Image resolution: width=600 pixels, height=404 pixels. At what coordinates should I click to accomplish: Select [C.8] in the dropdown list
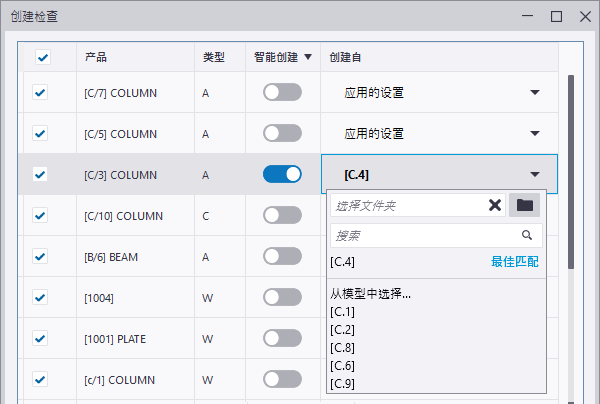tap(342, 348)
